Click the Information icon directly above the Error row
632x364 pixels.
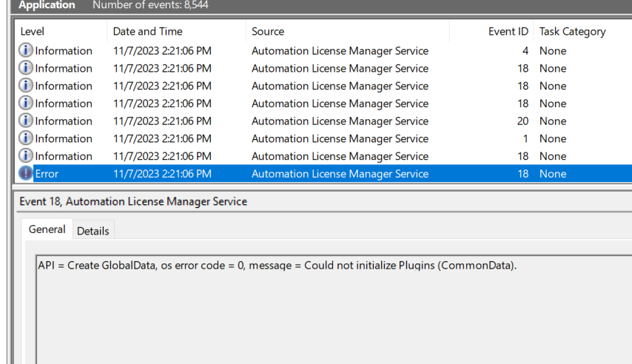pos(27,156)
